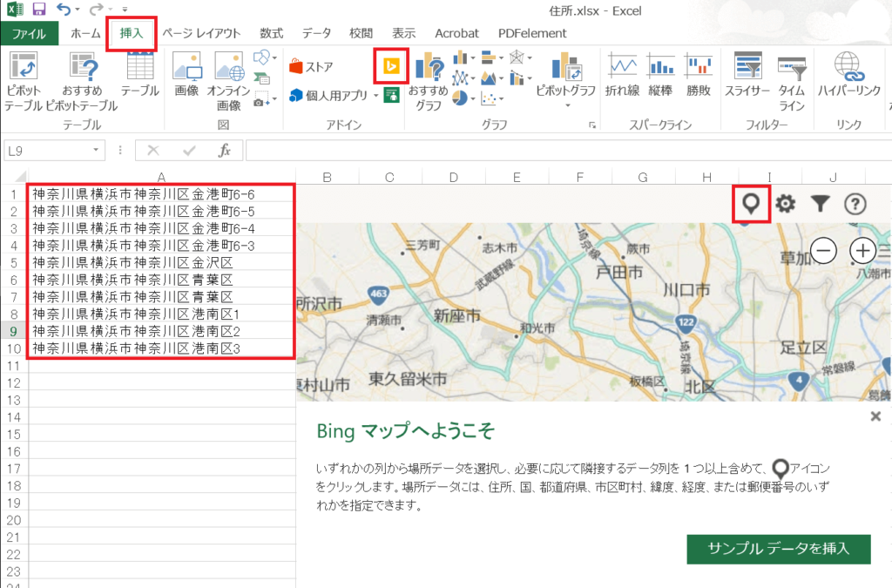Image resolution: width=892 pixels, height=588 pixels.
Task: Open the Name Box dropdown arrow
Action: pyautogui.click(x=96, y=150)
